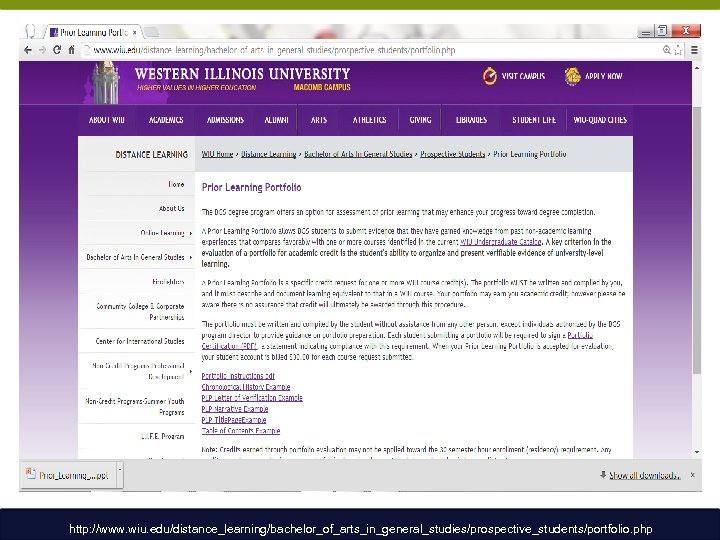This screenshot has height=540, width=720.
Task: Click the WIU Home breadcrumb link
Action: [217, 154]
